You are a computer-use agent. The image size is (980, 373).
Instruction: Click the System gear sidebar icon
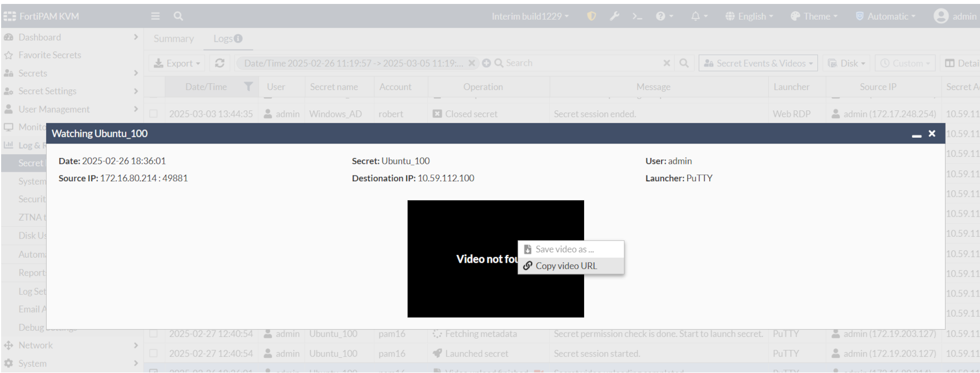(x=8, y=363)
